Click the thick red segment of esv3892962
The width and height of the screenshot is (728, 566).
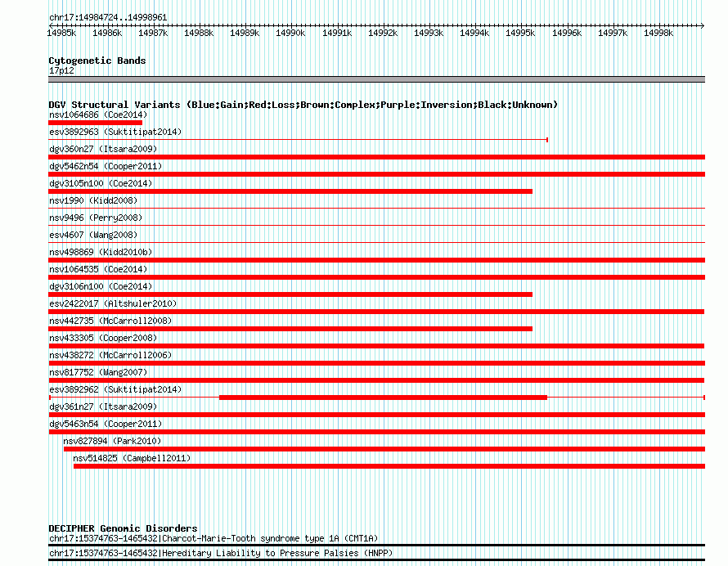pyautogui.click(x=383, y=398)
